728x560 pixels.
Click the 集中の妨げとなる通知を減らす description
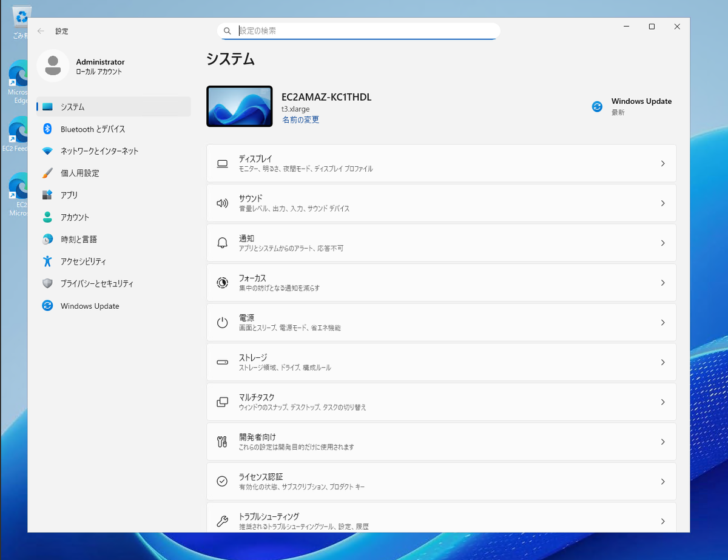pos(279,288)
